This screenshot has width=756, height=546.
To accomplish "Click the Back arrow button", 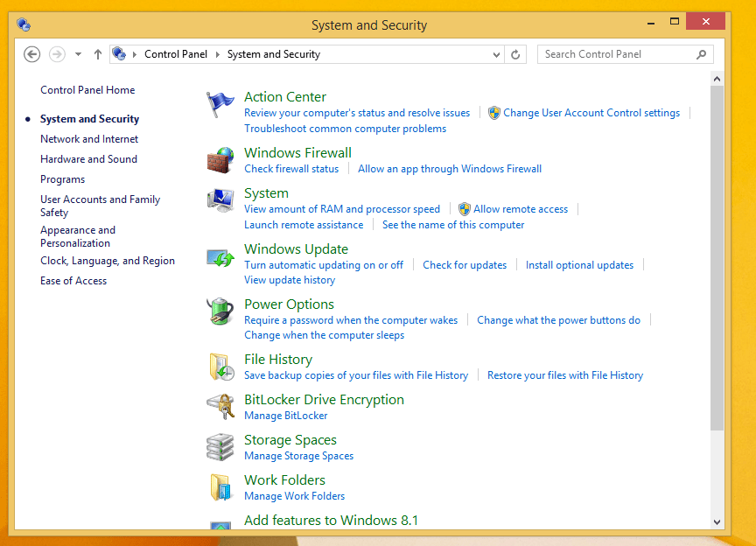I will (x=31, y=54).
